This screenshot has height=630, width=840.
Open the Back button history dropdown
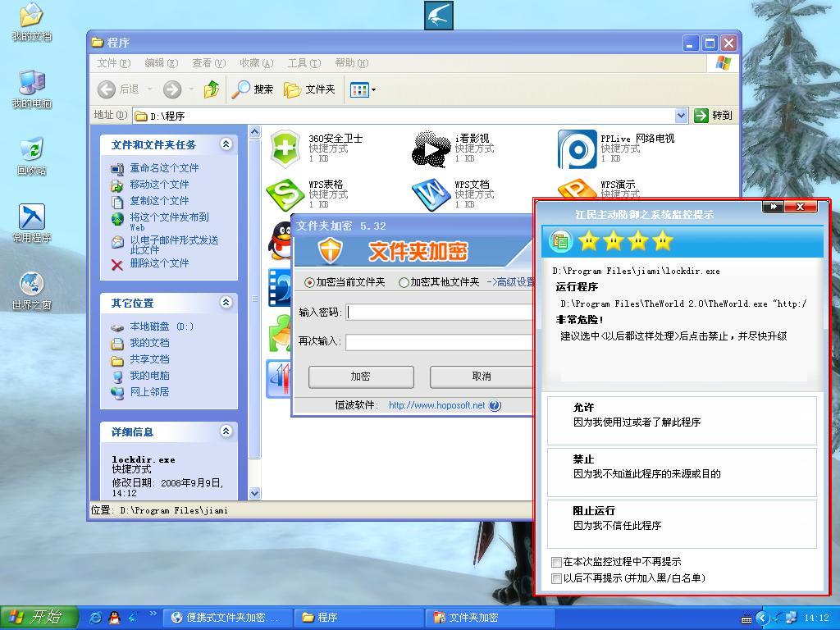(150, 89)
